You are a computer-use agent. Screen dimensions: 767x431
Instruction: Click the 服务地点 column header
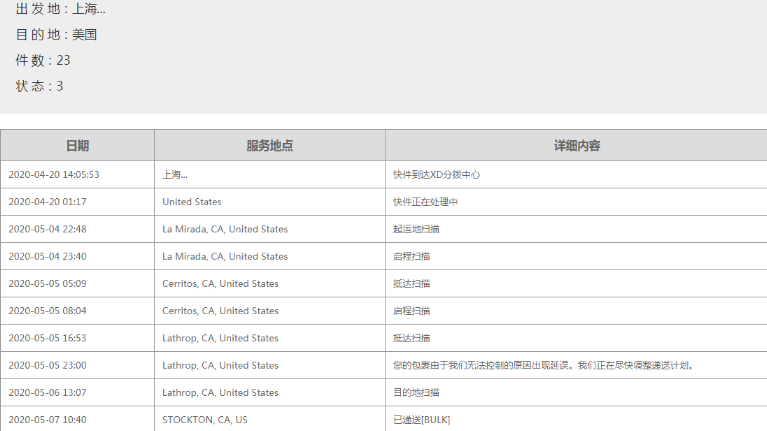point(269,146)
